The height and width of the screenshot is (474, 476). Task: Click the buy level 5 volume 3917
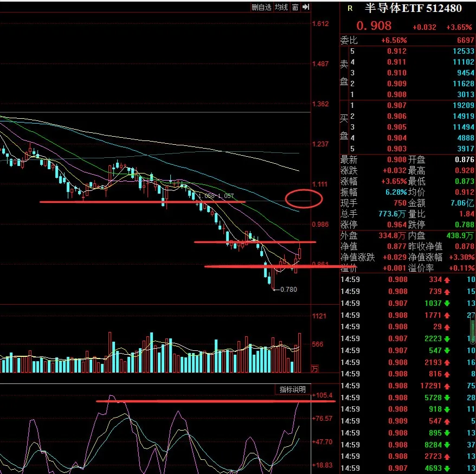pyautogui.click(x=465, y=149)
